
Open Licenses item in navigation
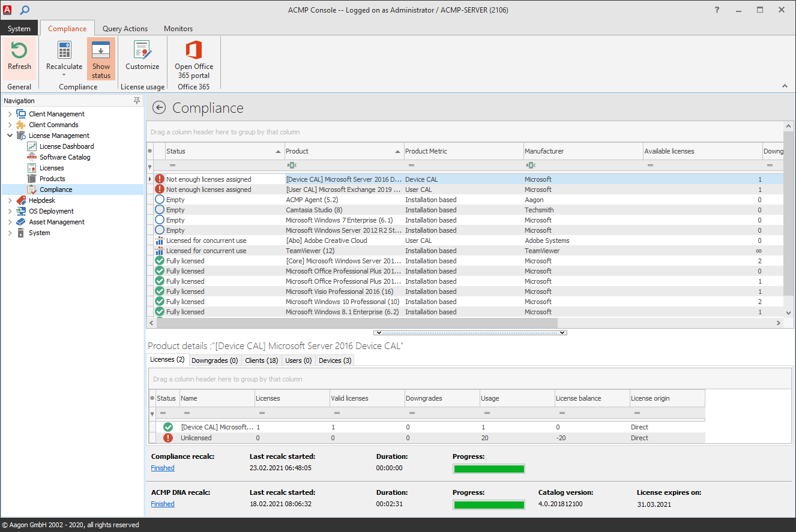[x=52, y=168]
